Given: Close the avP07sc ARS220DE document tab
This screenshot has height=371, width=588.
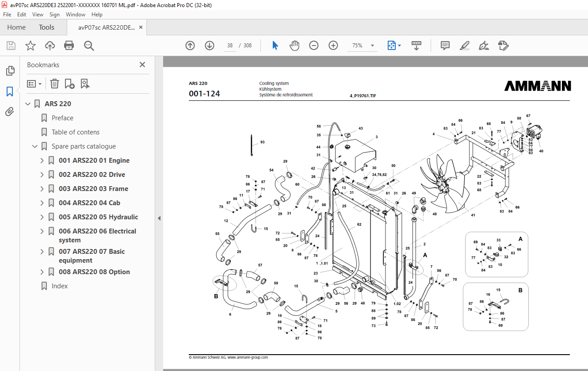Looking at the screenshot, I should 141,27.
